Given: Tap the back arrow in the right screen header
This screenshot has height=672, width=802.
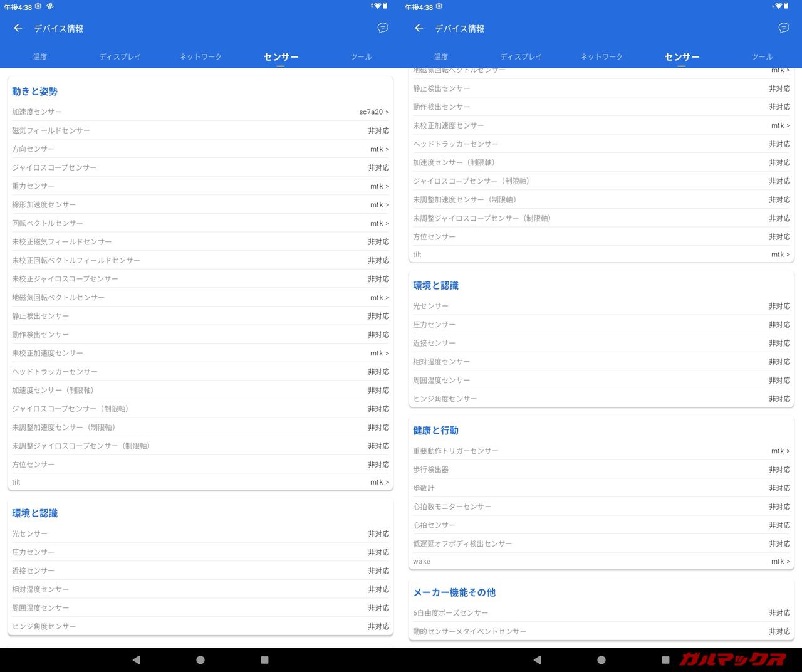Looking at the screenshot, I should coord(419,28).
